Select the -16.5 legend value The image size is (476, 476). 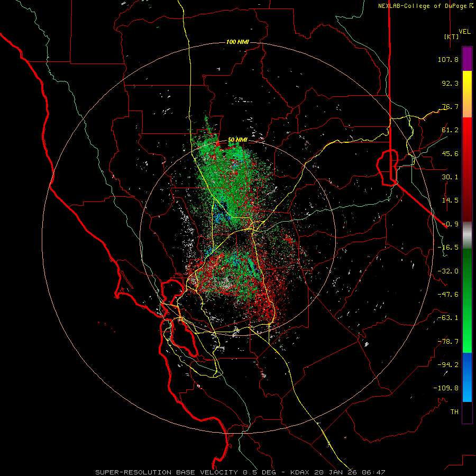[x=448, y=248]
